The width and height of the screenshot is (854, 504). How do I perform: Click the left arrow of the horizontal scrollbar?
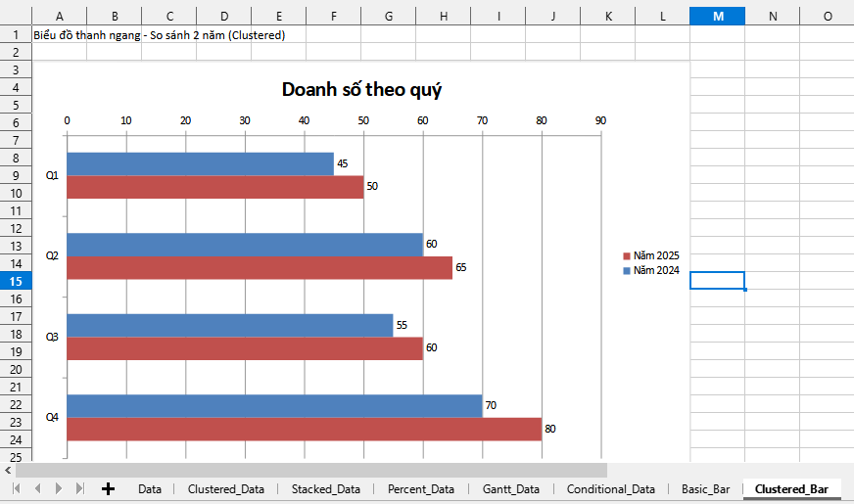tap(8, 470)
